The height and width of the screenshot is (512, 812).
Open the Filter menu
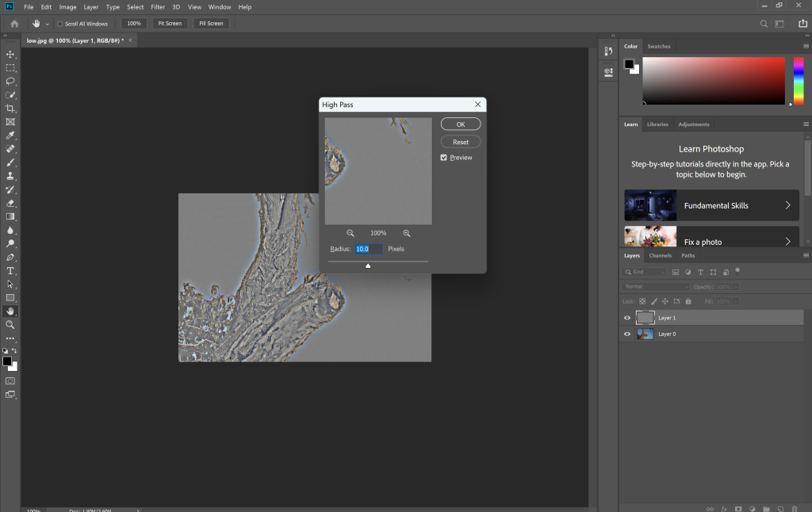[158, 7]
